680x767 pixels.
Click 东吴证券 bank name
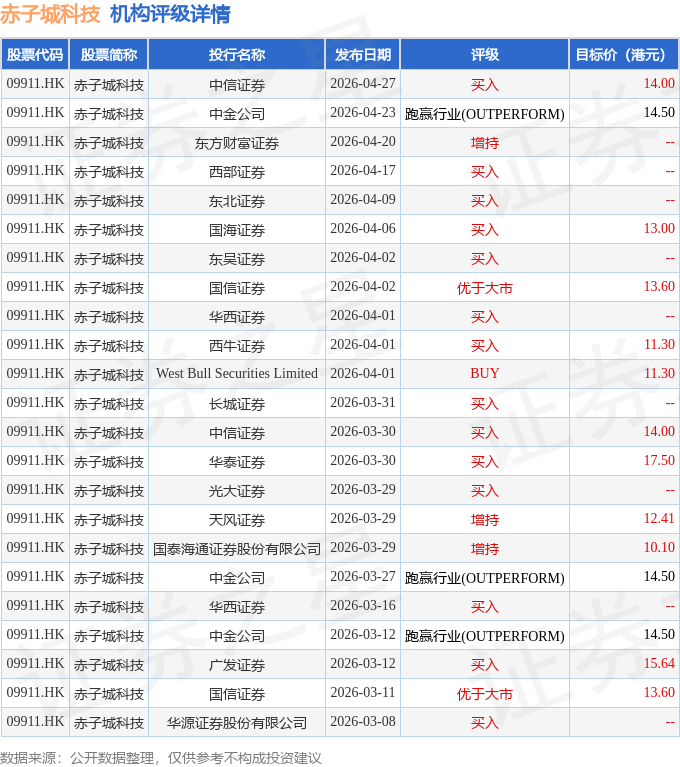tap(237, 259)
